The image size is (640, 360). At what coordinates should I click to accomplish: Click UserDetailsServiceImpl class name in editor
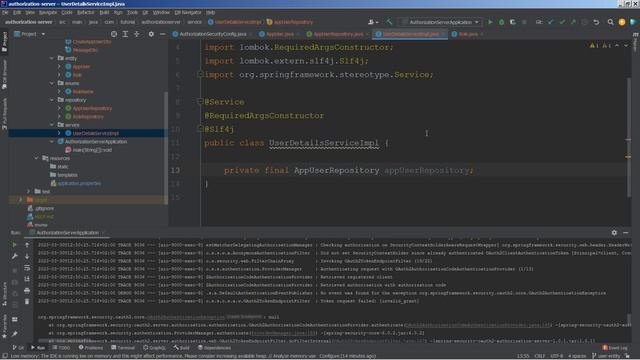pos(324,143)
